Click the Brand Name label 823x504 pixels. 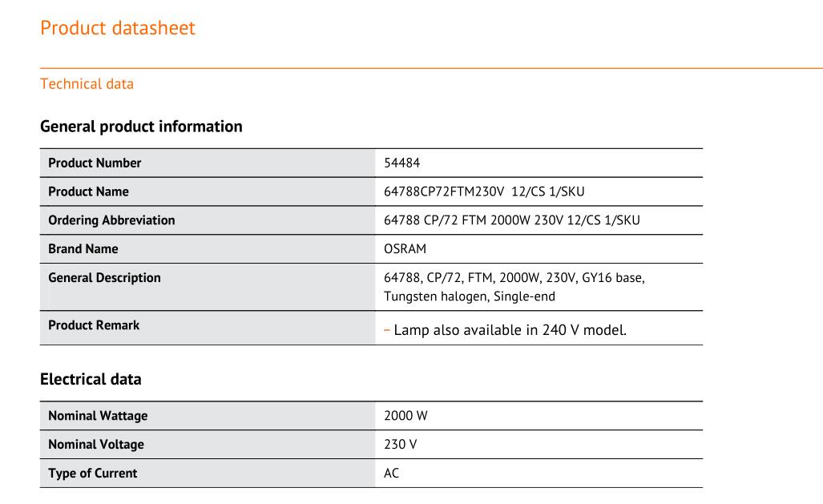83,249
